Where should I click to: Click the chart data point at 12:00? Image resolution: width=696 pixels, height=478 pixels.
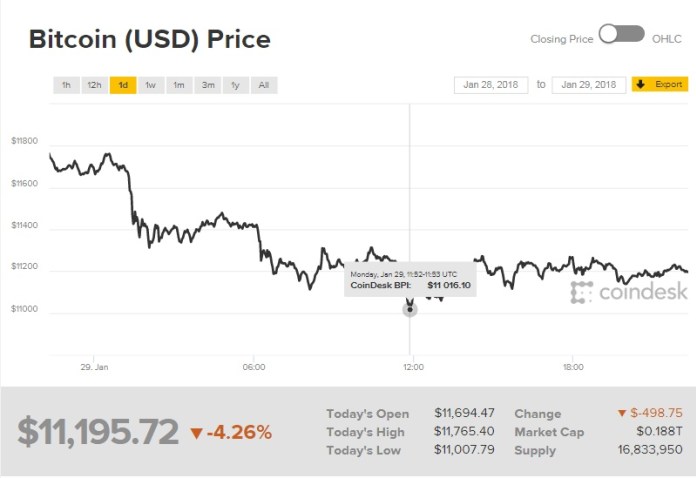[x=410, y=310]
